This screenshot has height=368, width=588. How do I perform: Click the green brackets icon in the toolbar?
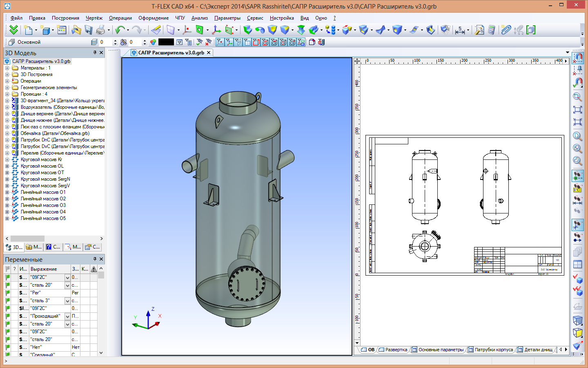tap(531, 30)
